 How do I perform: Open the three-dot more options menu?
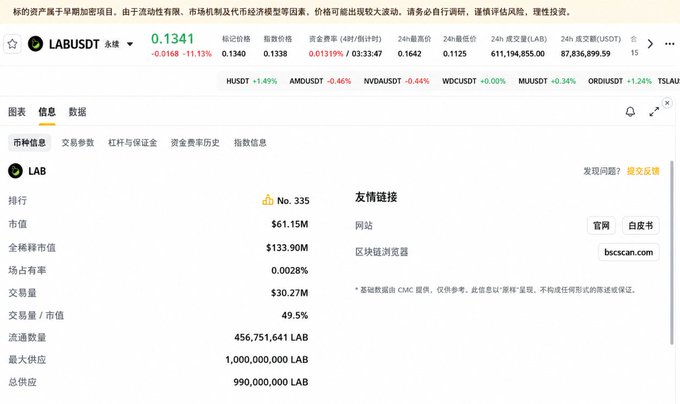click(x=669, y=44)
